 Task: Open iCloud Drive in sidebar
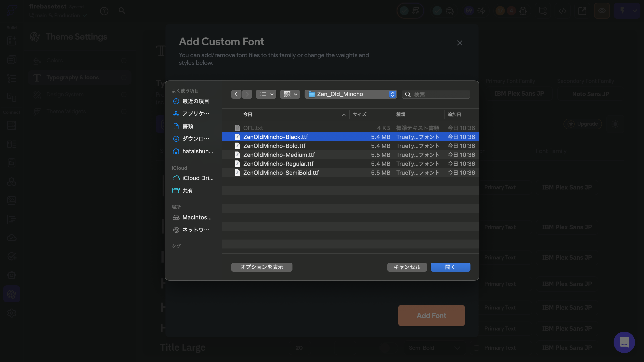coord(197,178)
